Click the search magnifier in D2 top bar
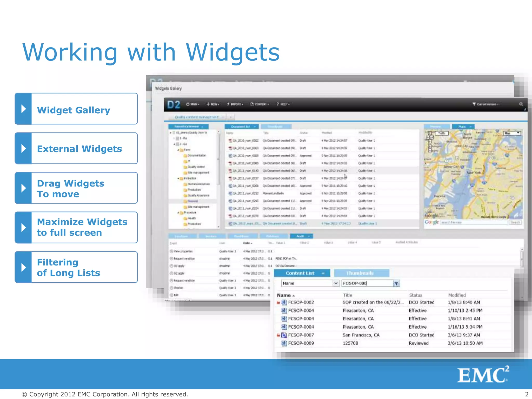532x399 pixels. pyautogui.click(x=521, y=104)
